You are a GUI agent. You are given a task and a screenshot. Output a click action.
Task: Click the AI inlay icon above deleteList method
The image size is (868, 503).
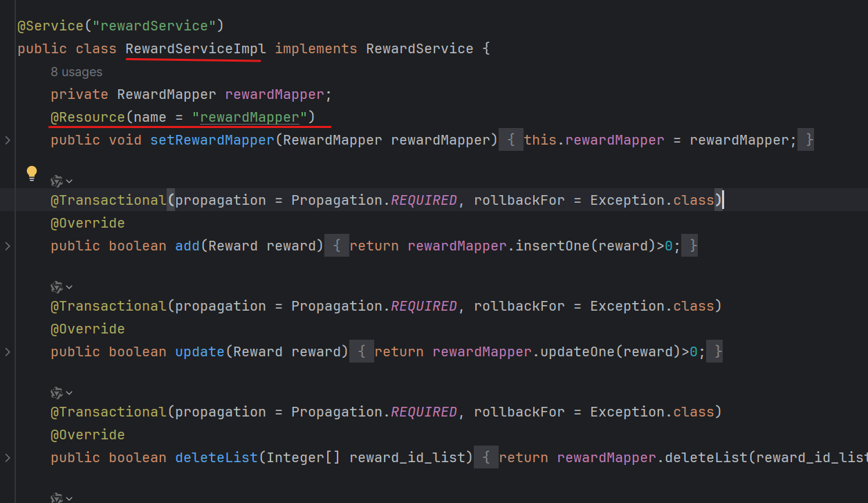click(57, 393)
